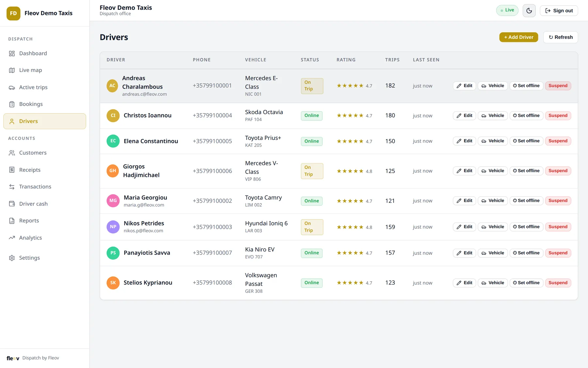
Task: Click Elena Constantinou EC avatar
Action: [x=113, y=141]
